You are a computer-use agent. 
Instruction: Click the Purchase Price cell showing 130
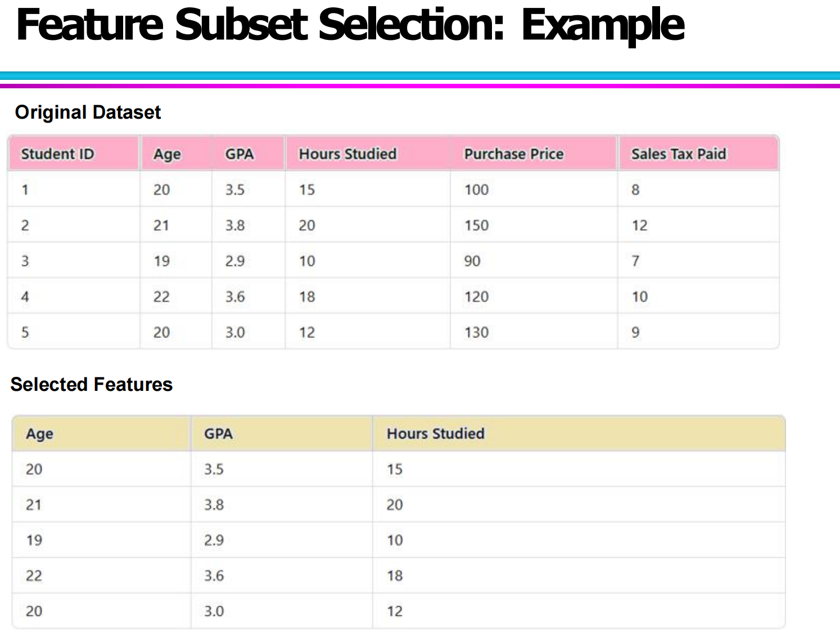pyautogui.click(x=476, y=332)
